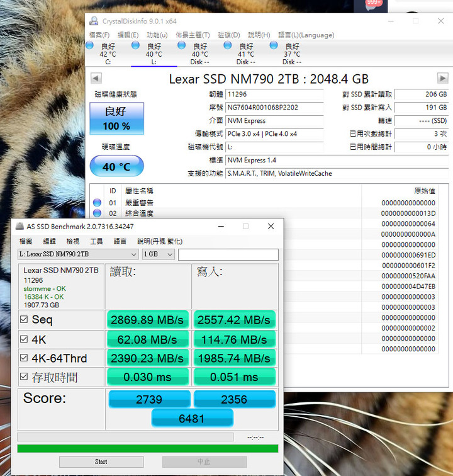Click the read score 2739
Image resolution: width=453 pixels, height=476 pixels.
[x=149, y=399]
